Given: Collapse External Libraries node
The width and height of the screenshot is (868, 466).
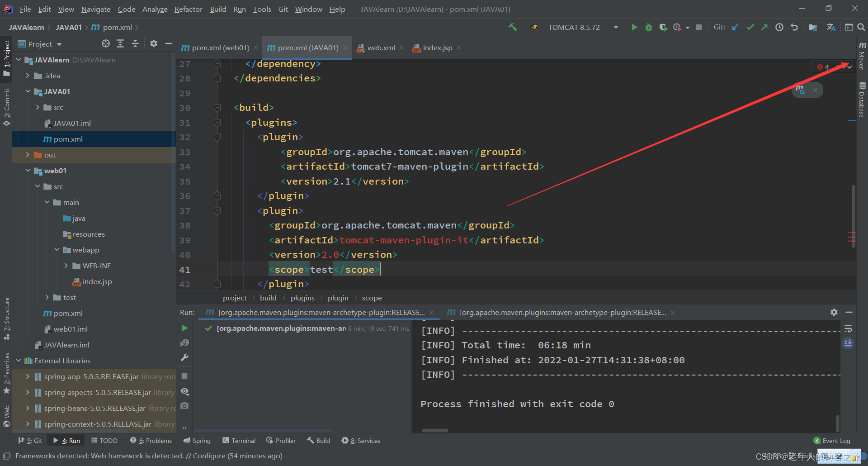Looking at the screenshot, I should (19, 361).
